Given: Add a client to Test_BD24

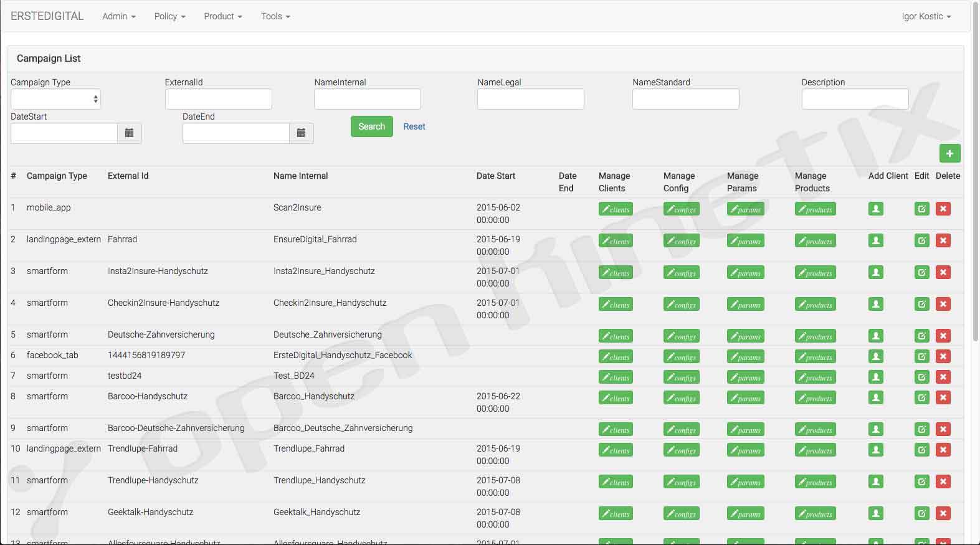Looking at the screenshot, I should [x=876, y=377].
